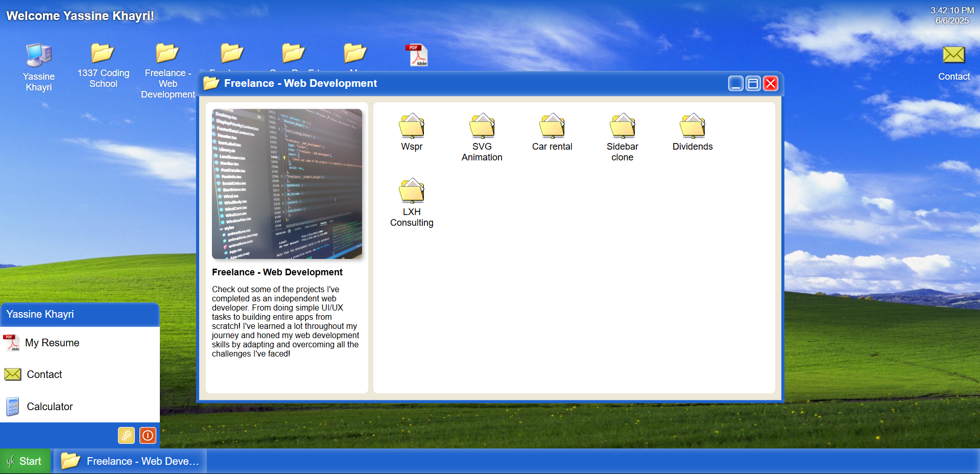Click the clock showing 3:42:10 PM
The width and height of the screenshot is (980, 474).
952,10
